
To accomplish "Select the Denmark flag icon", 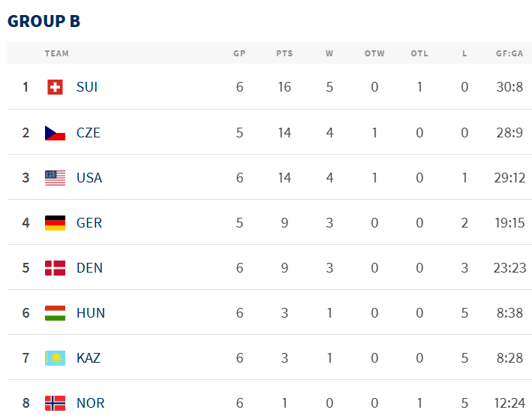I will tap(55, 268).
